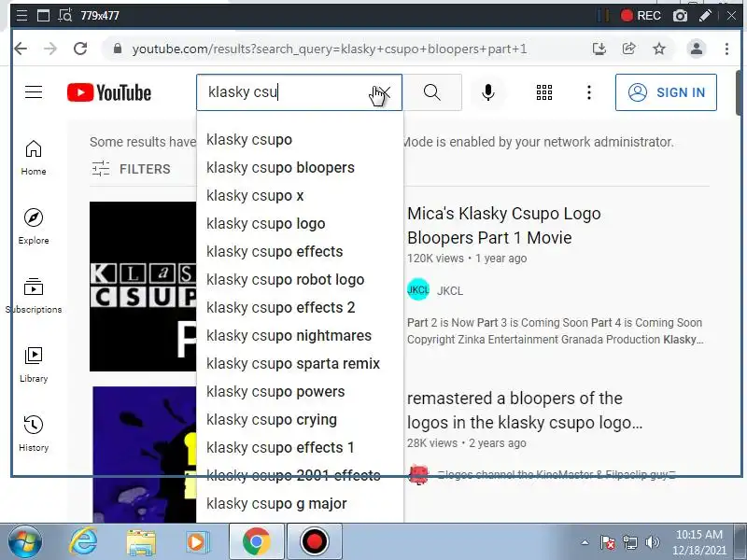
Task: Select recorder full-window capture mode icon
Action: coord(43,16)
